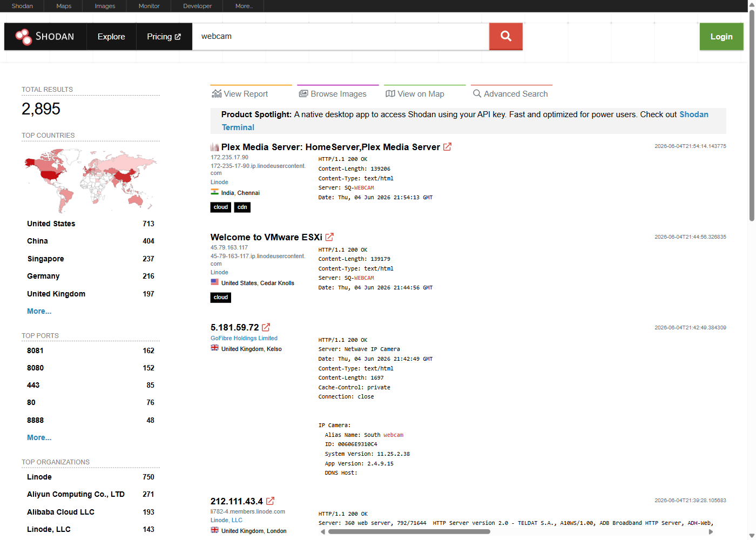The width and height of the screenshot is (756, 540).
Task: Click the IP address 172.235.17.90
Action: [230, 157]
